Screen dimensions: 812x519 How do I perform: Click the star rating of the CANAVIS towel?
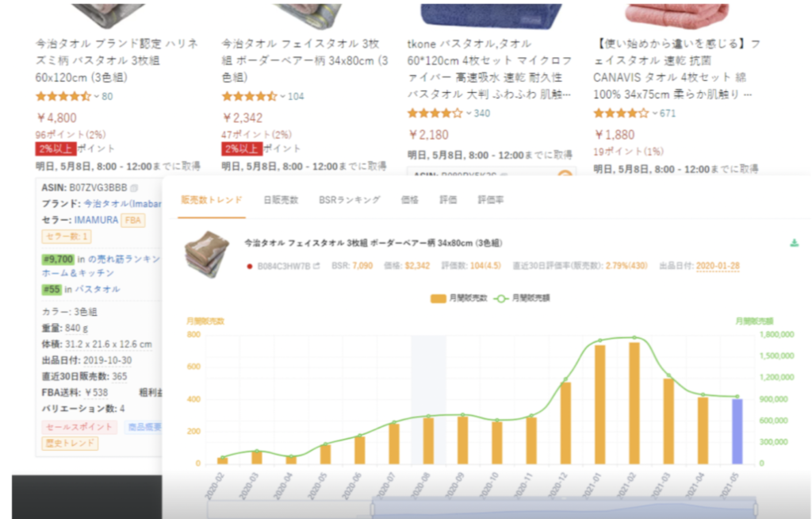[621, 113]
